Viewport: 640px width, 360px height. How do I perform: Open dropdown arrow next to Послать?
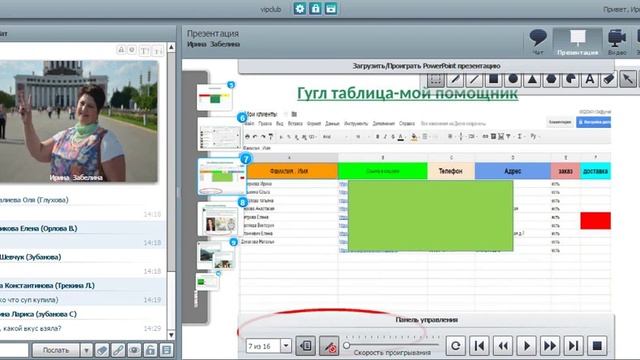pos(86,350)
